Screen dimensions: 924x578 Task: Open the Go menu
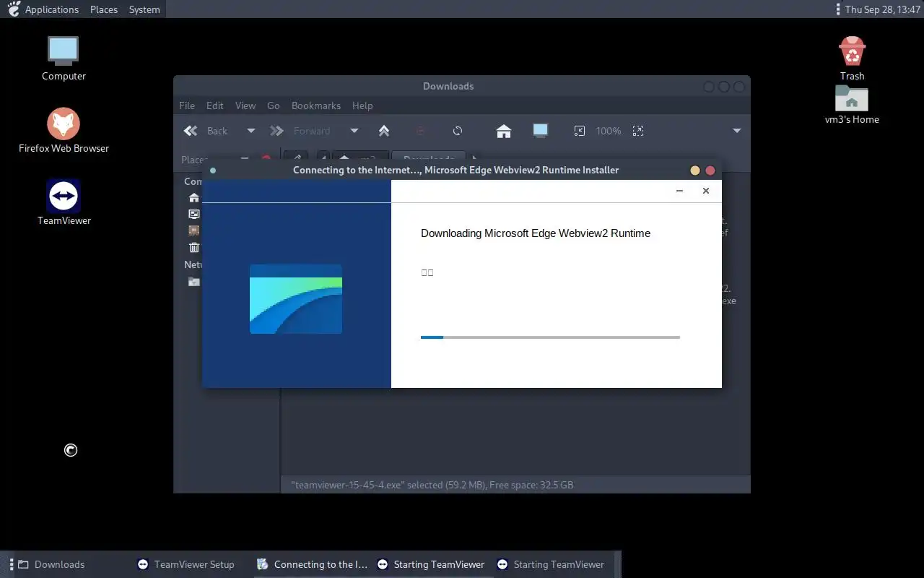point(274,105)
